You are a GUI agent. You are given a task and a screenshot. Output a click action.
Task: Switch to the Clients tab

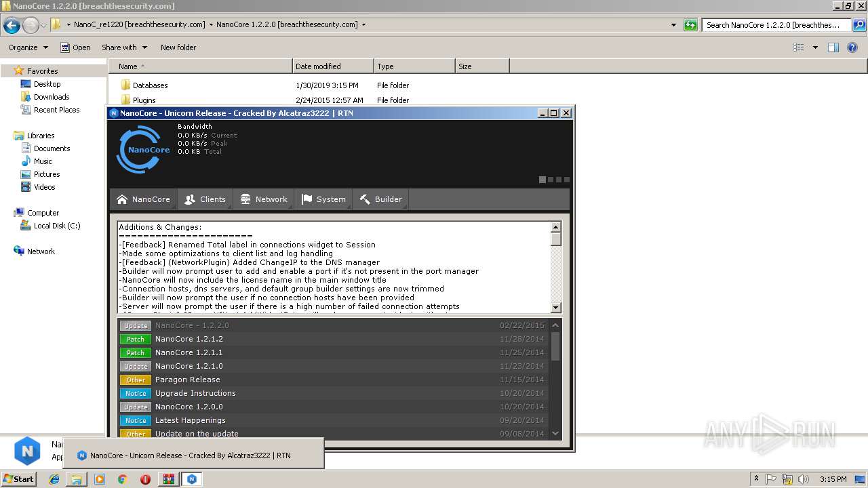pos(205,199)
